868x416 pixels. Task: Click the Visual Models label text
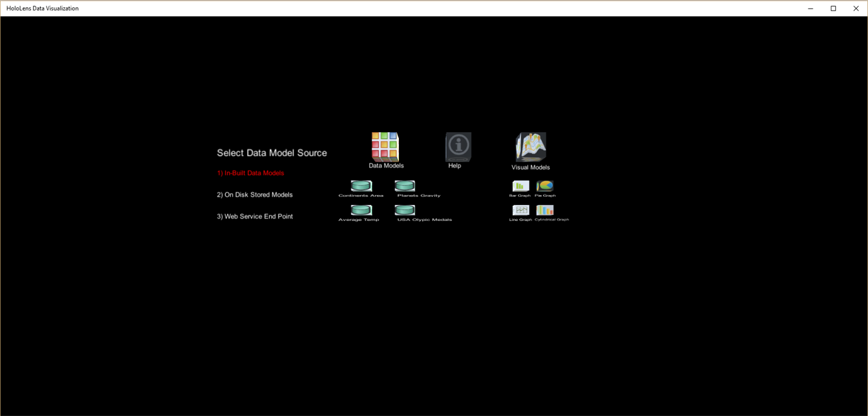[x=530, y=167]
